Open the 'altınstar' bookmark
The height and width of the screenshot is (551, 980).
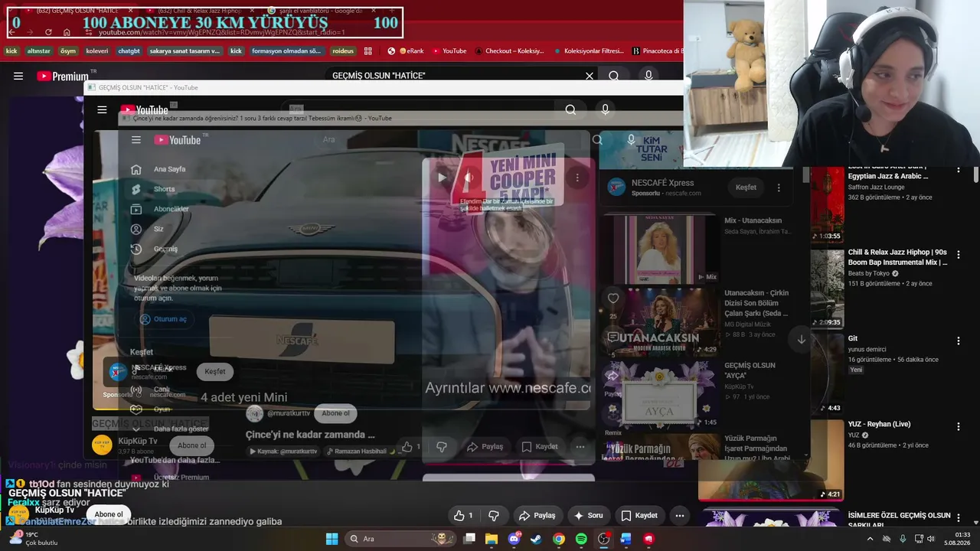click(x=38, y=51)
